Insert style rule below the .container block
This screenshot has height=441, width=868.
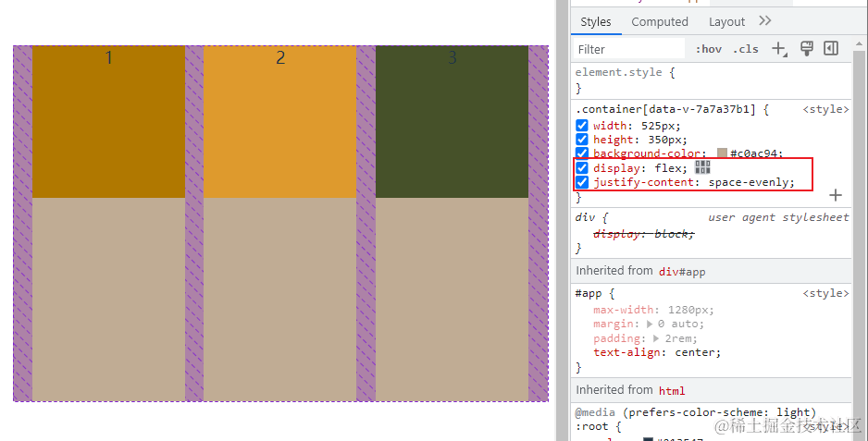click(836, 195)
